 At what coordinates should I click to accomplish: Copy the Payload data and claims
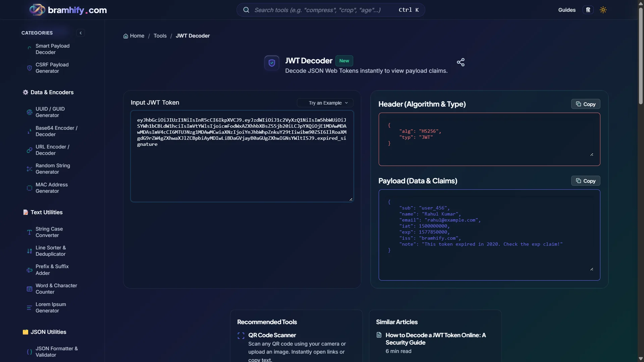[x=585, y=181]
